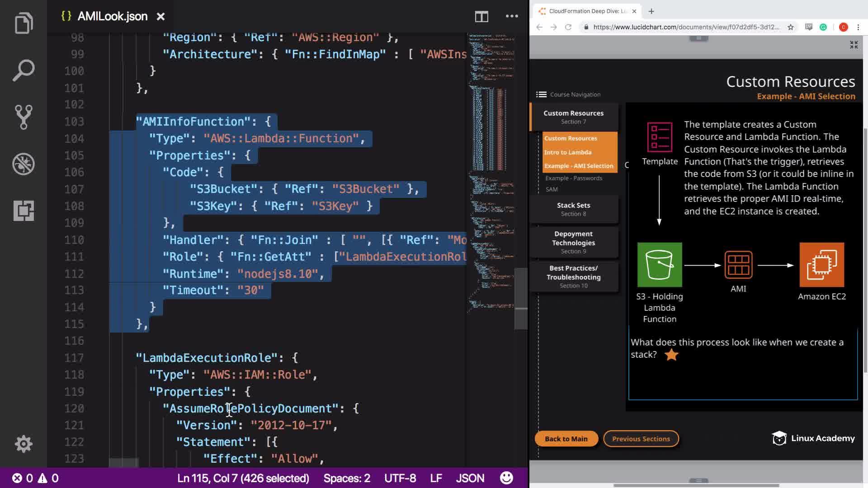
Task: Open the Source Control icon
Action: (x=24, y=117)
